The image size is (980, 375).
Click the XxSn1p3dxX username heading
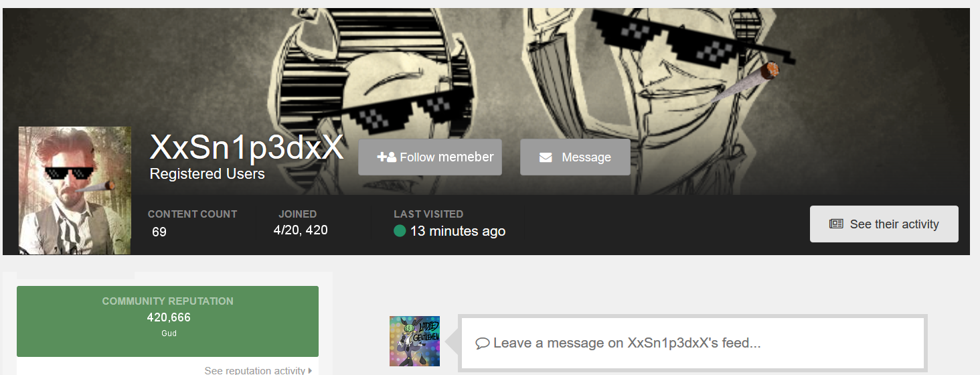click(x=246, y=147)
